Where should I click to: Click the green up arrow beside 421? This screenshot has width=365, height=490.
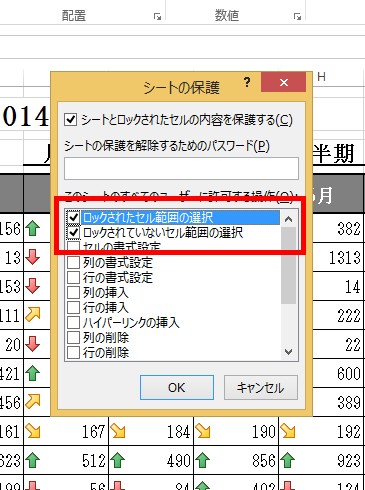[33, 373]
